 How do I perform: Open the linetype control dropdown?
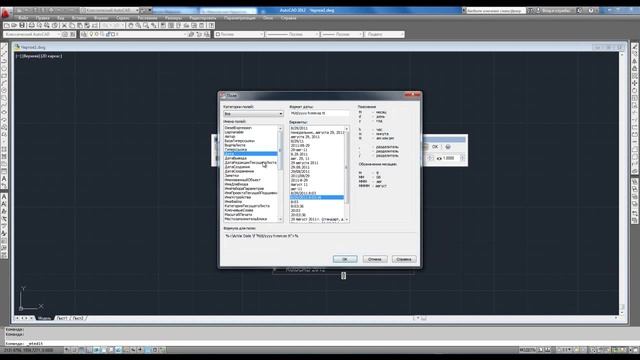[292, 34]
